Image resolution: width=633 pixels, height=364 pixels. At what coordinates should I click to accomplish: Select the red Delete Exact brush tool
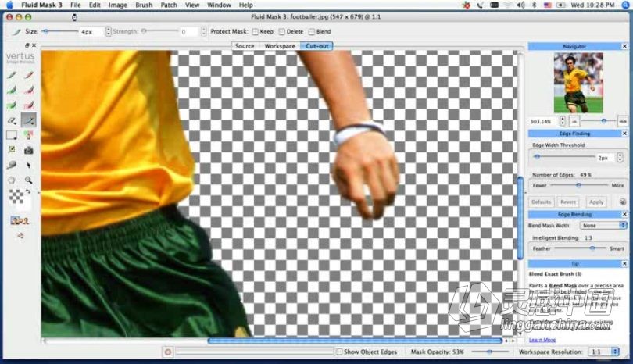pos(29,75)
